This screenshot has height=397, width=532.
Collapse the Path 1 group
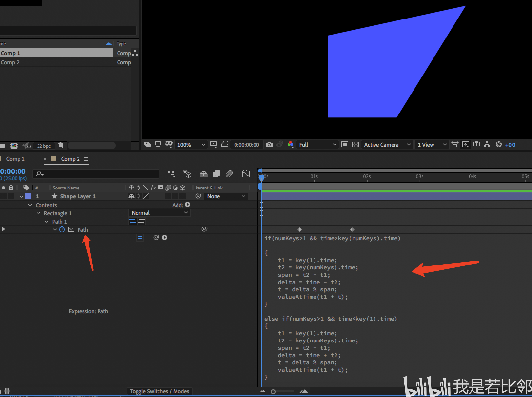47,222
